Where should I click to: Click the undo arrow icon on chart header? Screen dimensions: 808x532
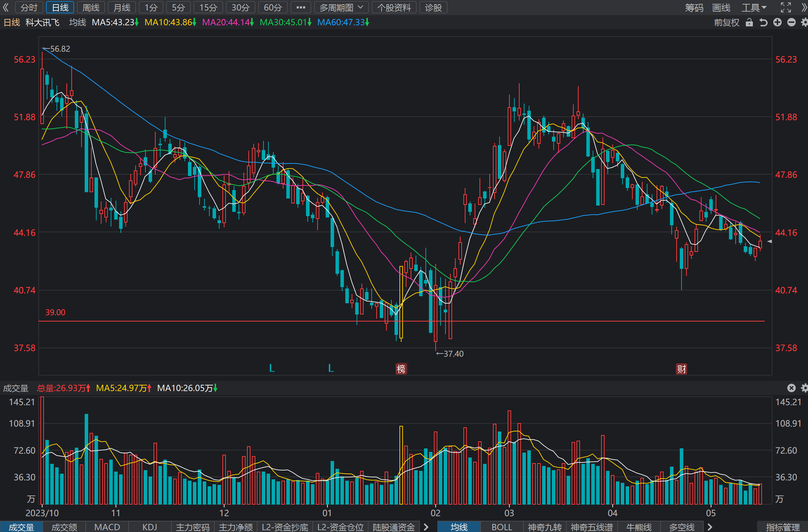point(763,22)
